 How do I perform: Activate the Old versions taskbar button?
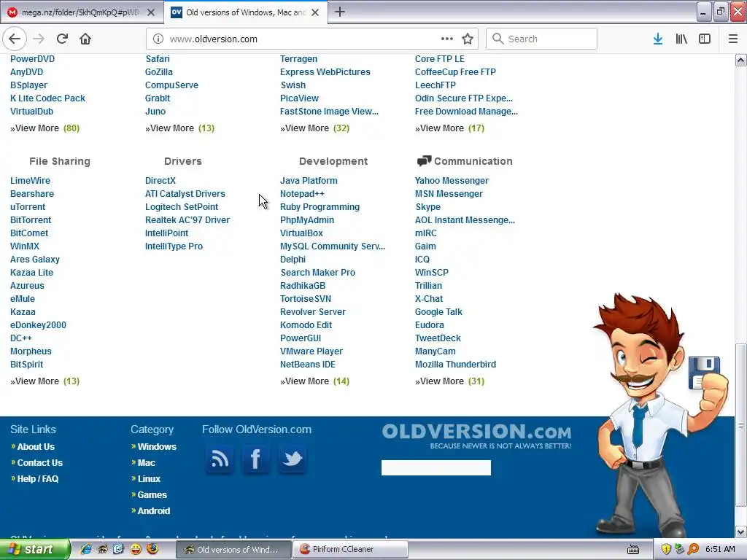point(233,549)
